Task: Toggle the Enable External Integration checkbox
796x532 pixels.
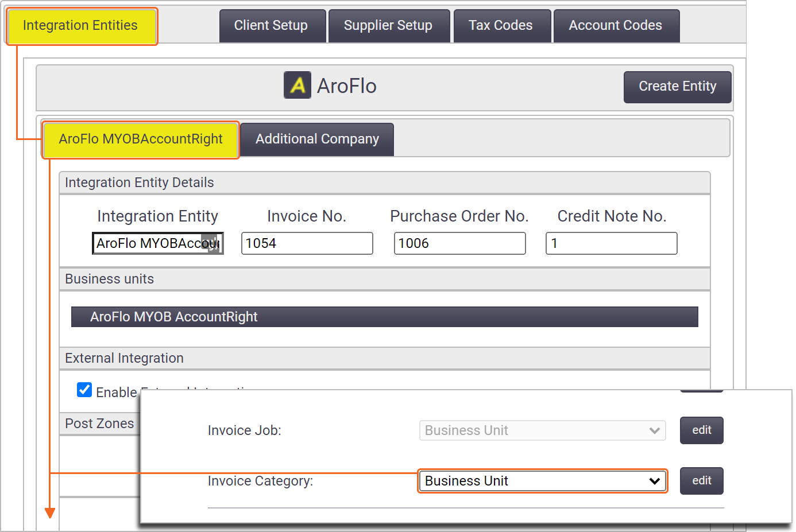Action: (x=84, y=390)
